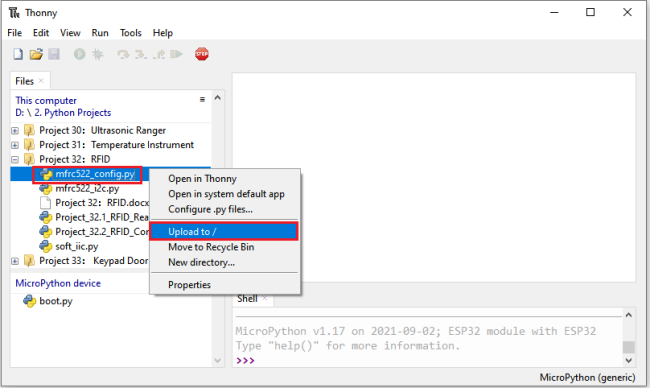Image resolution: width=650 pixels, height=388 pixels.
Task: Click the Python icon beside mfrc522_i2c.py
Action: coord(46,189)
